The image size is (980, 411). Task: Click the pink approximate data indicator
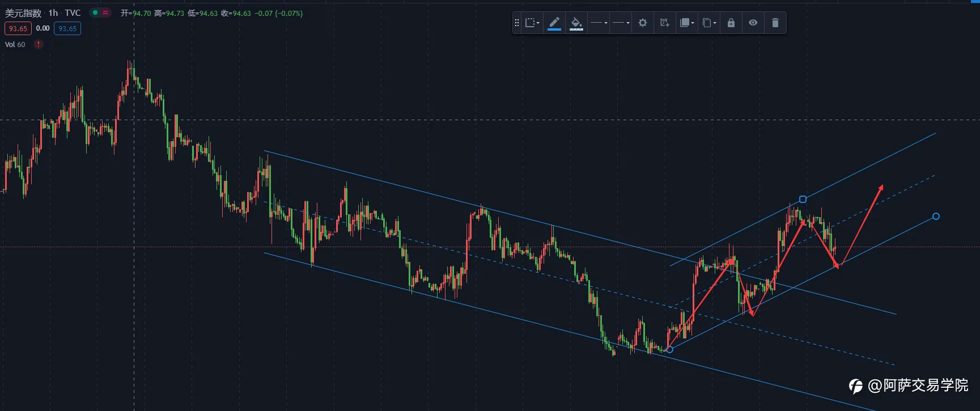pos(105,12)
